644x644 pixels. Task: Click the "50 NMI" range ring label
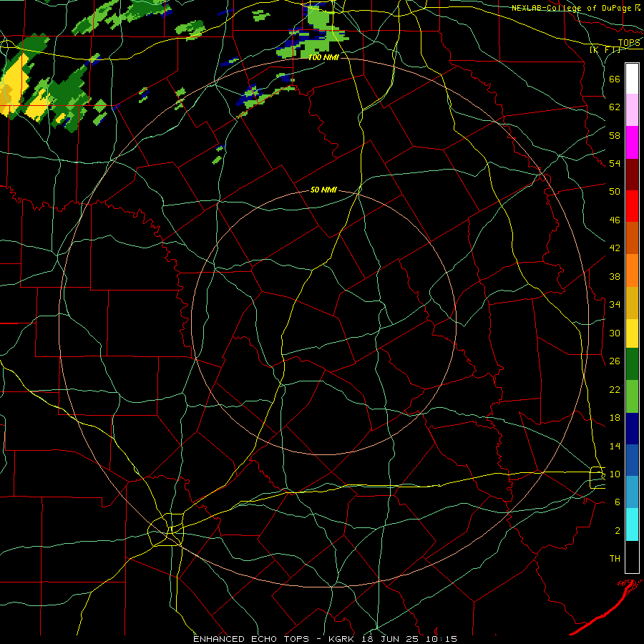(323, 190)
